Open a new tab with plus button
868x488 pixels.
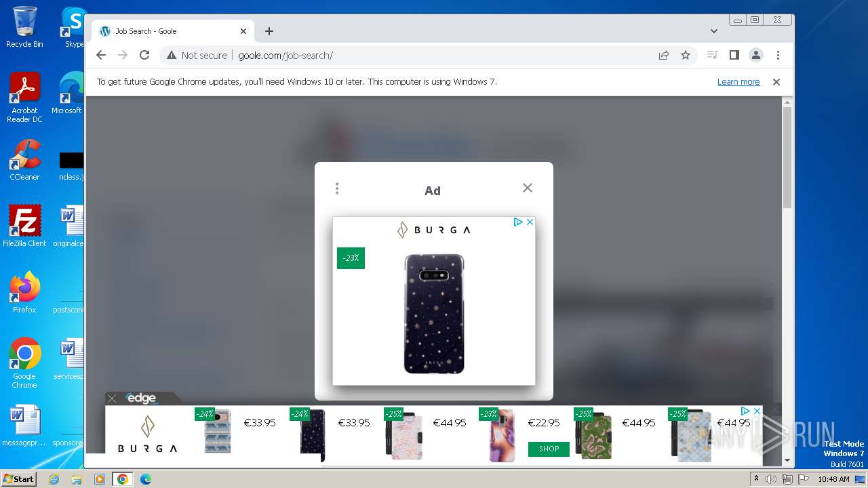(269, 31)
